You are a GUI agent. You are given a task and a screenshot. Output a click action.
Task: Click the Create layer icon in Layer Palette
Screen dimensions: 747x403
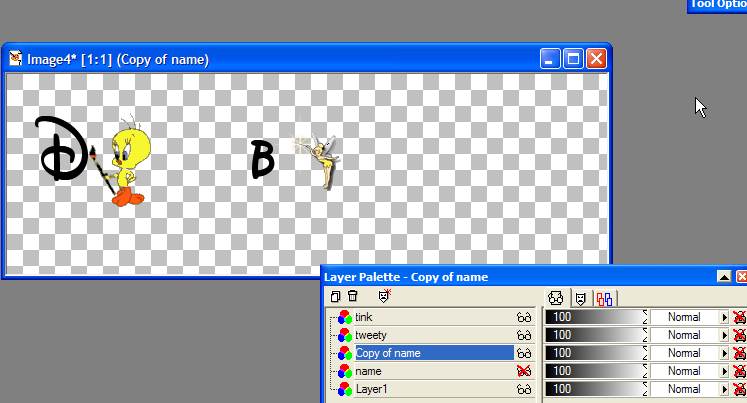[x=335, y=296]
